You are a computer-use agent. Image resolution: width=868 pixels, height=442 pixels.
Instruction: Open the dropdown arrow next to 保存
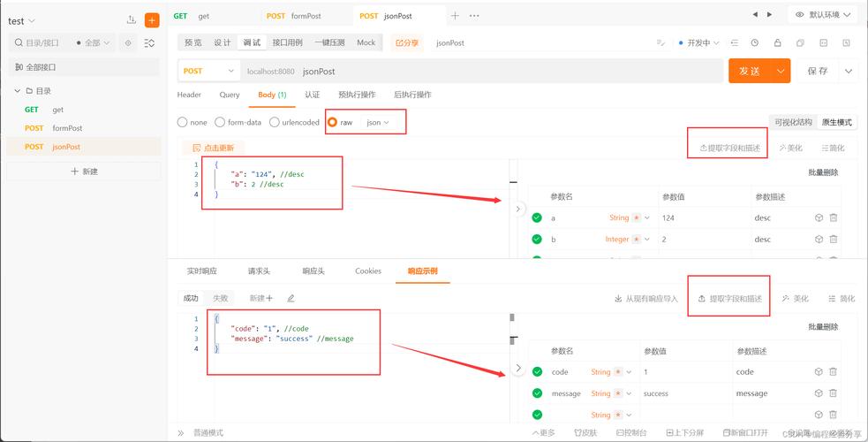849,71
